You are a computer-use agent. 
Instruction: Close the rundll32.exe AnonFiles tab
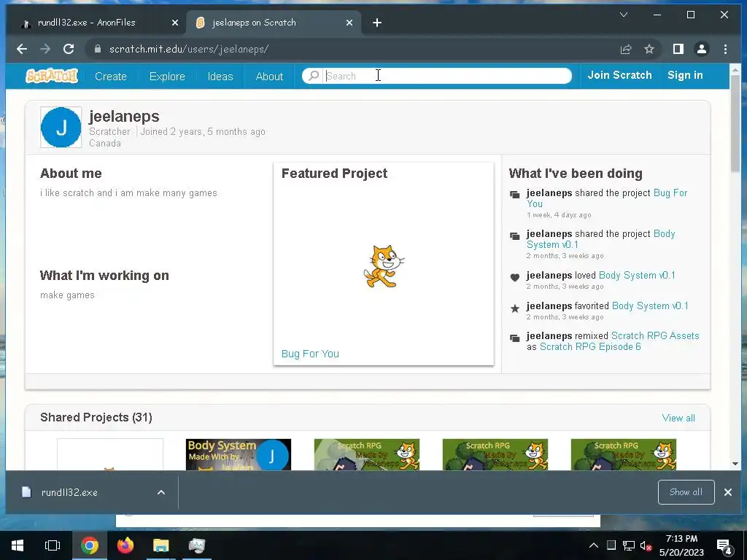[x=175, y=23]
